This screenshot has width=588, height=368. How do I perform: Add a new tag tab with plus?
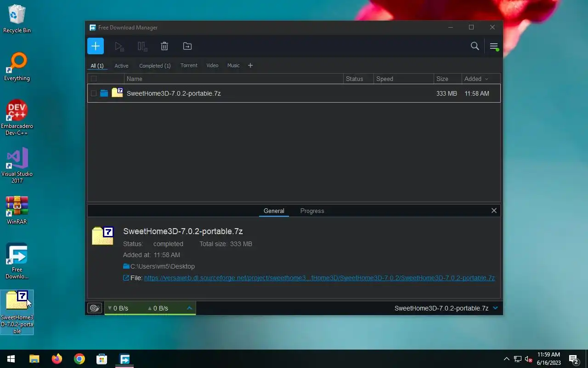(x=250, y=65)
